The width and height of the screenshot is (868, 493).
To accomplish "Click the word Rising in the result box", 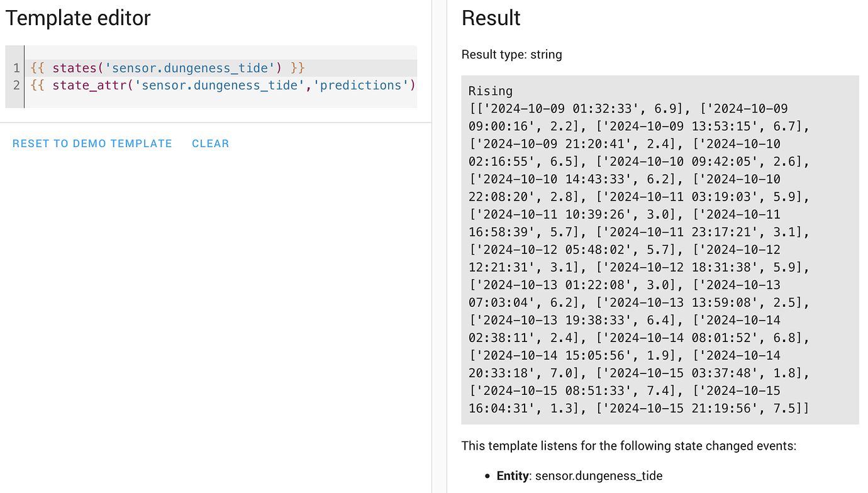I will pos(490,91).
